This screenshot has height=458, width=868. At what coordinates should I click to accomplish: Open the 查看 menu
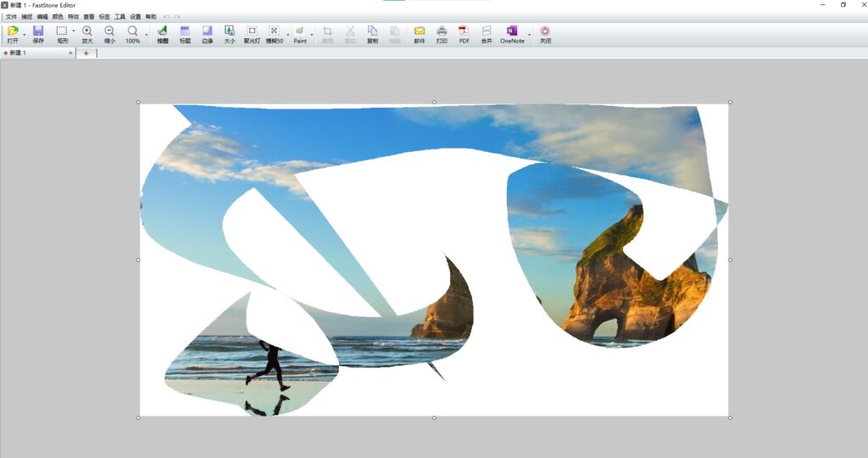click(88, 17)
